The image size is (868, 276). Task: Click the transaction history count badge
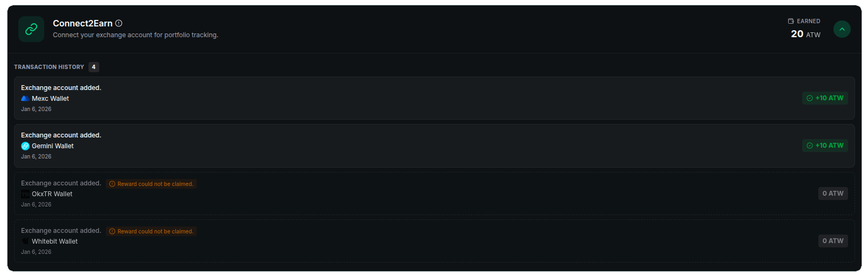point(94,67)
